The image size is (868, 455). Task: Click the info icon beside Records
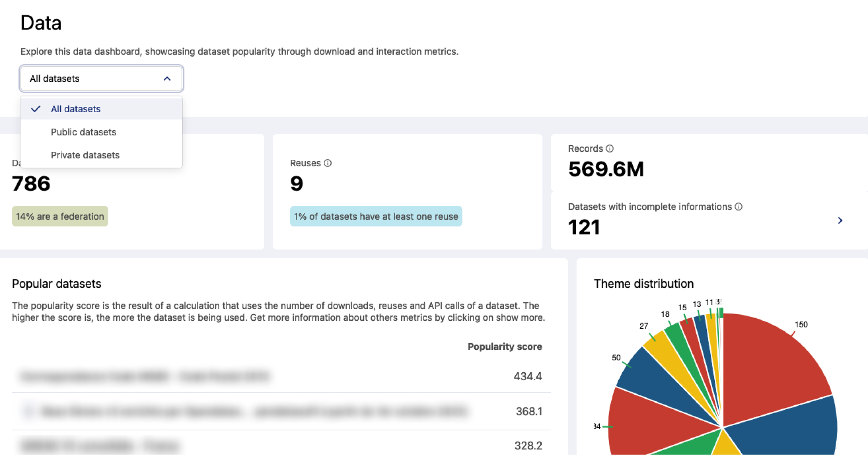tap(609, 149)
